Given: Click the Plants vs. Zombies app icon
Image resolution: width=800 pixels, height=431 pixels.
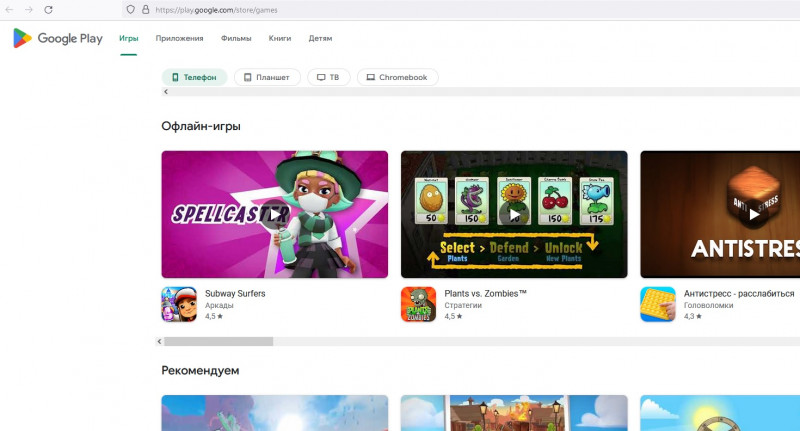Looking at the screenshot, I should [418, 305].
